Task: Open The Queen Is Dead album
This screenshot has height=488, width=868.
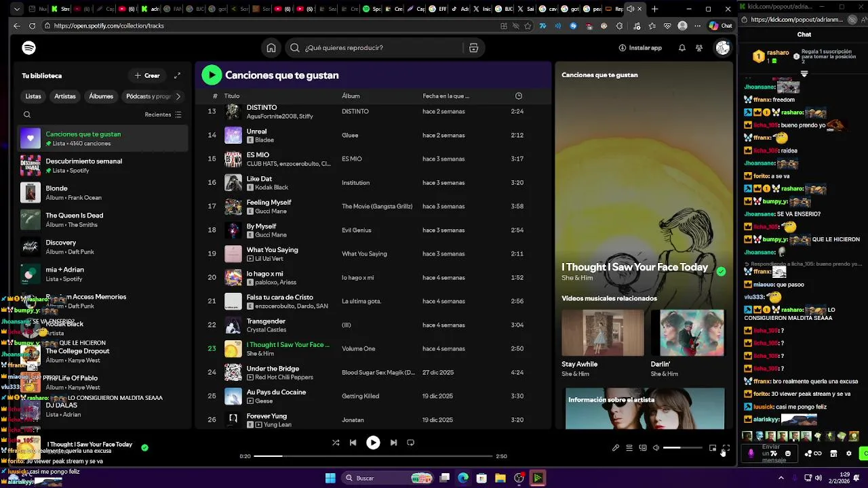Action: click(x=102, y=220)
